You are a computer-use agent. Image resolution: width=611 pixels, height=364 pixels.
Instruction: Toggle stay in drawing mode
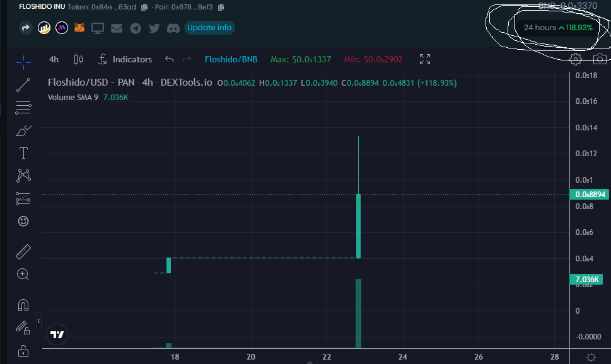click(x=23, y=328)
